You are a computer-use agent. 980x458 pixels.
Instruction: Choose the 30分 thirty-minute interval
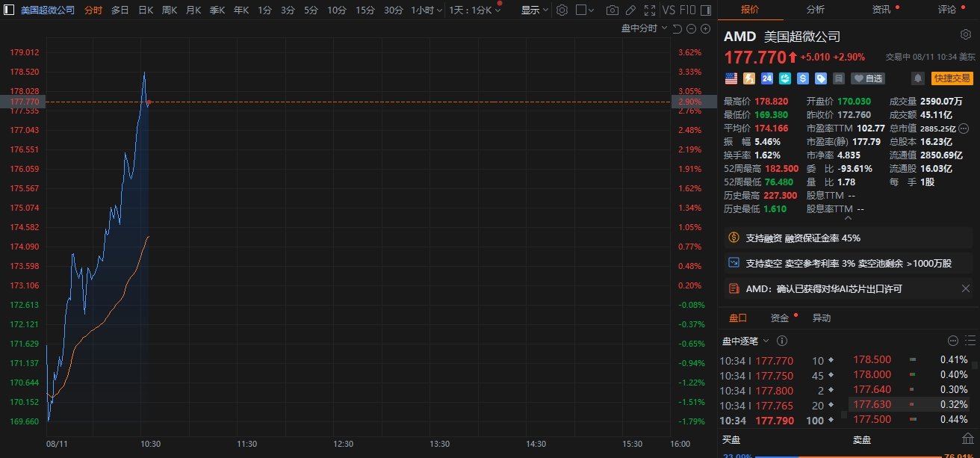coord(394,10)
